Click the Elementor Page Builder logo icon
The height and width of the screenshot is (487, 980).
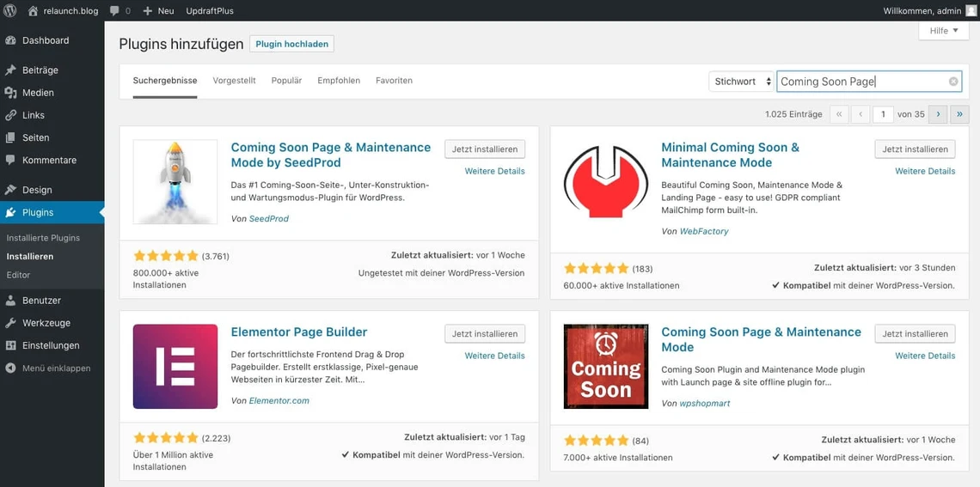click(x=175, y=367)
